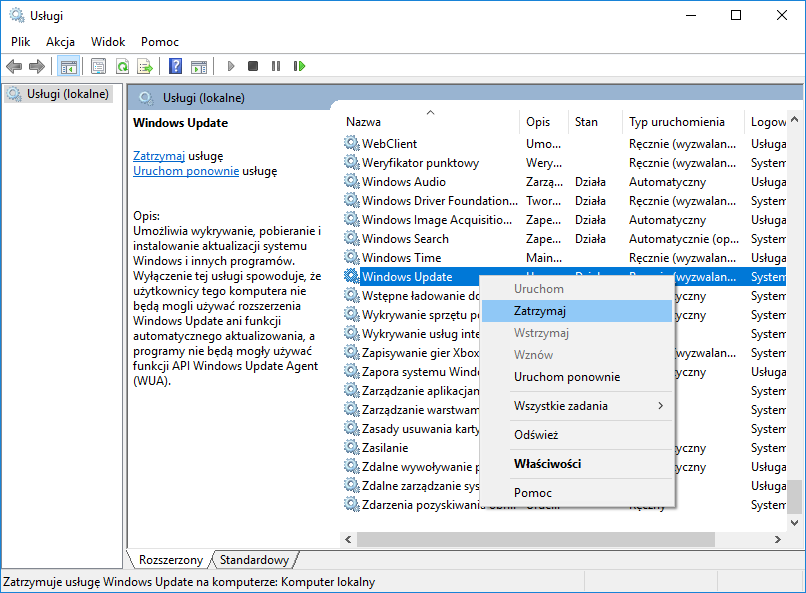Select the Windows Time service
The image size is (806, 593).
[564, 257]
